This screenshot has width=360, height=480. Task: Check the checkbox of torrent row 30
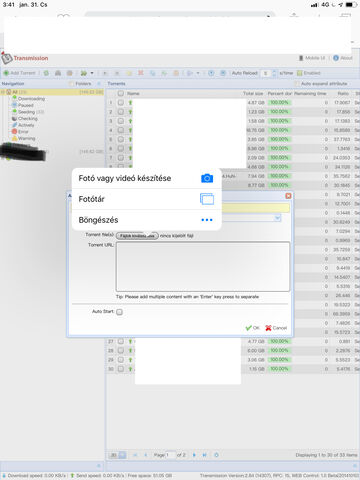[121, 369]
